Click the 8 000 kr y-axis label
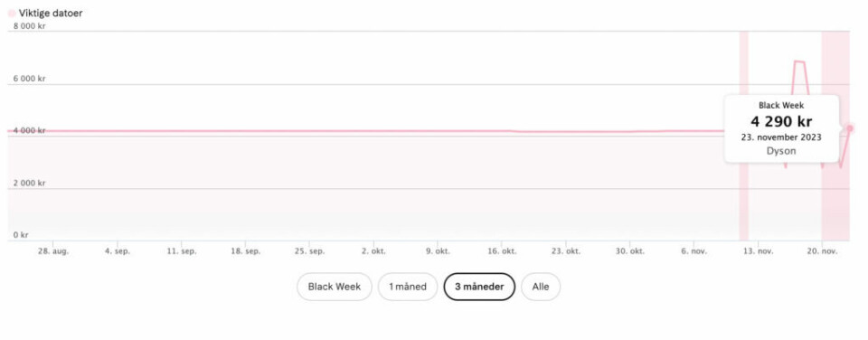 tap(29, 26)
